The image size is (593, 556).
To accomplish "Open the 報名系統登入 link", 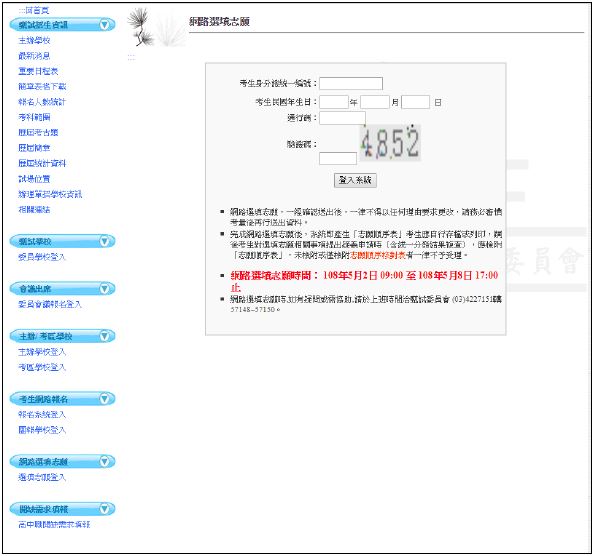I will pos(42,415).
